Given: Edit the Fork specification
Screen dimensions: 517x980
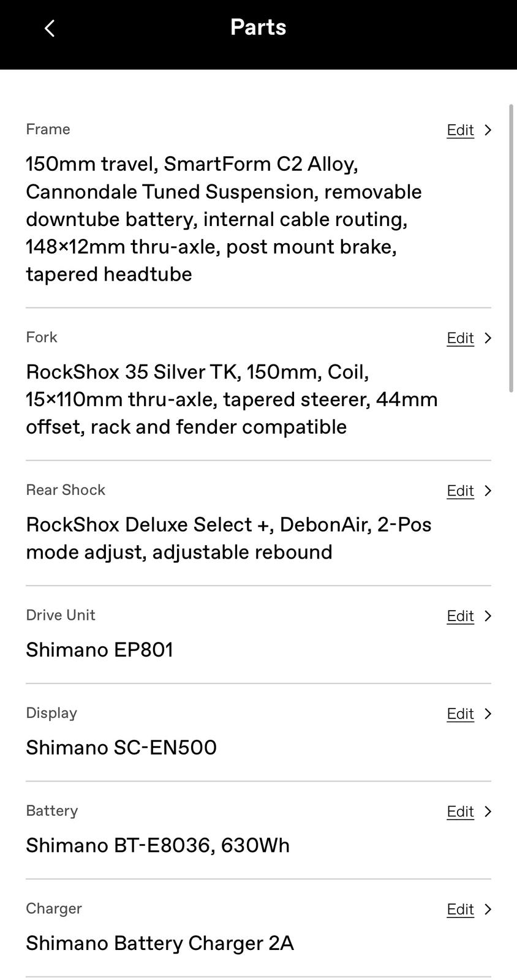Looking at the screenshot, I should 460,338.
